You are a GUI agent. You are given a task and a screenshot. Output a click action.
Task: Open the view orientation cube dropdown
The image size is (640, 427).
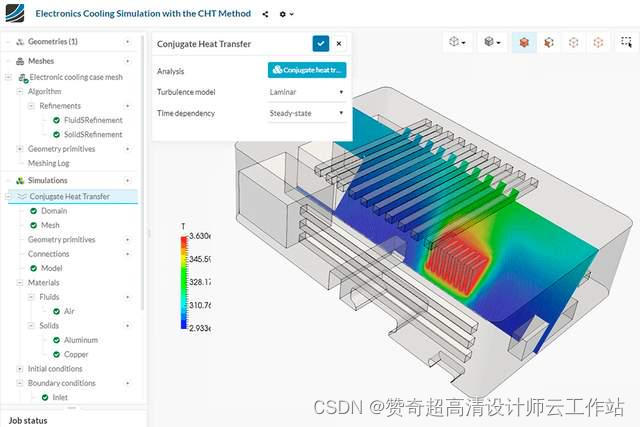tap(457, 42)
